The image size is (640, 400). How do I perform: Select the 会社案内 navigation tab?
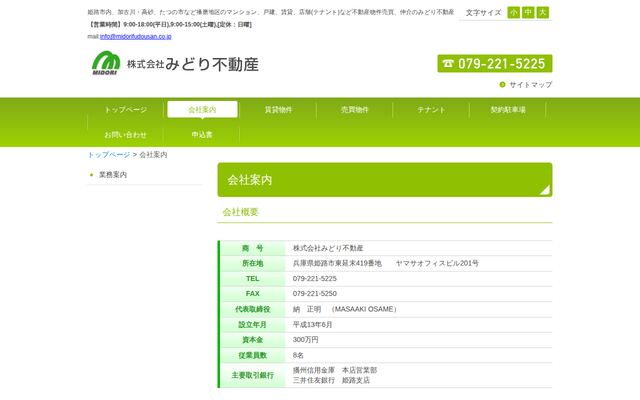coord(202,109)
